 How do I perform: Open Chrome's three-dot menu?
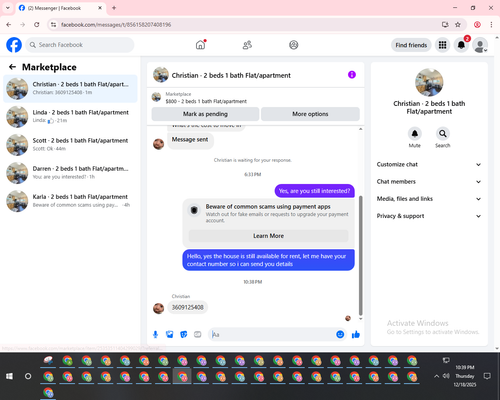pos(491,25)
